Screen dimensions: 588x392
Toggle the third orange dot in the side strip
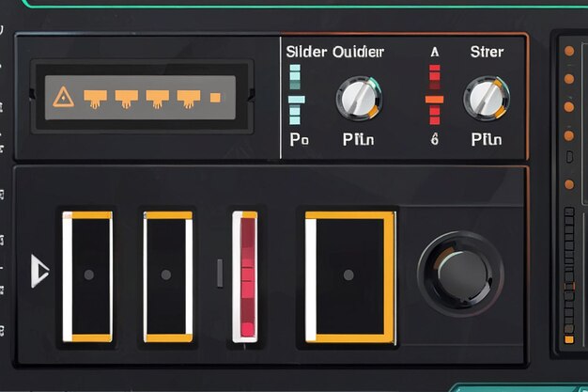click(569, 107)
